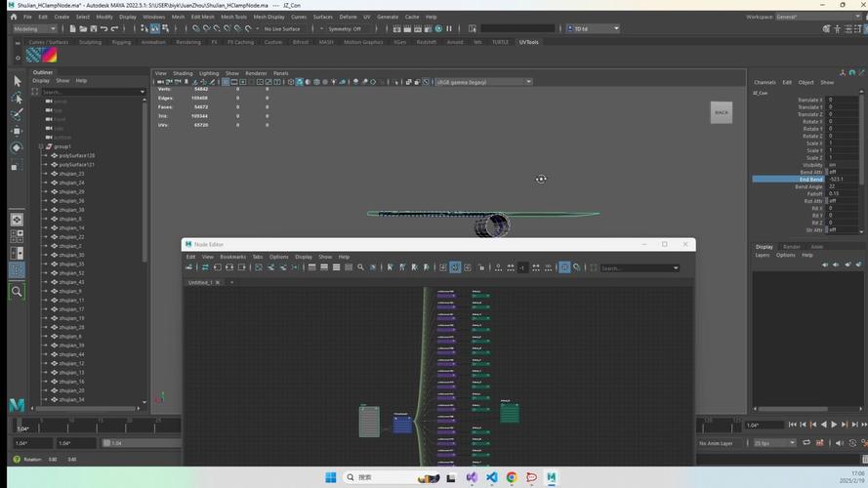Click the Undo arrow icon
The width and height of the screenshot is (868, 488).
tap(103, 28)
